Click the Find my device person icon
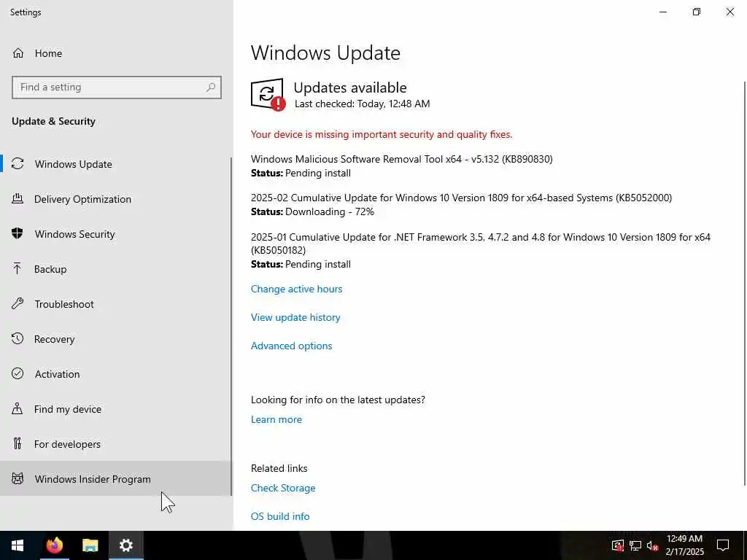Viewport: 747px width, 560px height. 18,408
